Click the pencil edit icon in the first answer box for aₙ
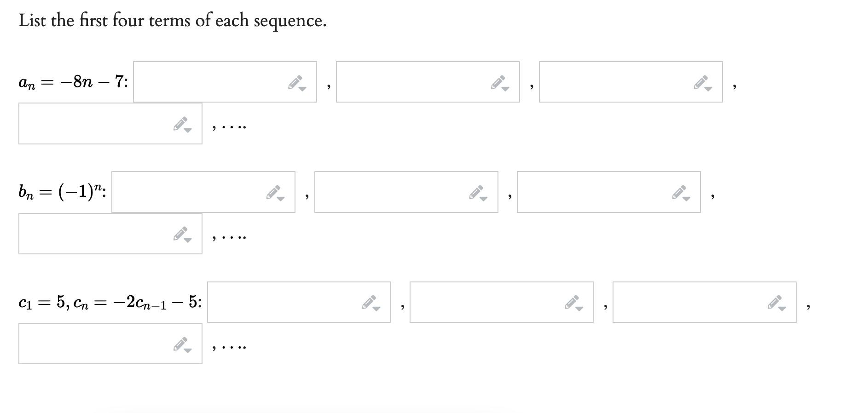 295,81
